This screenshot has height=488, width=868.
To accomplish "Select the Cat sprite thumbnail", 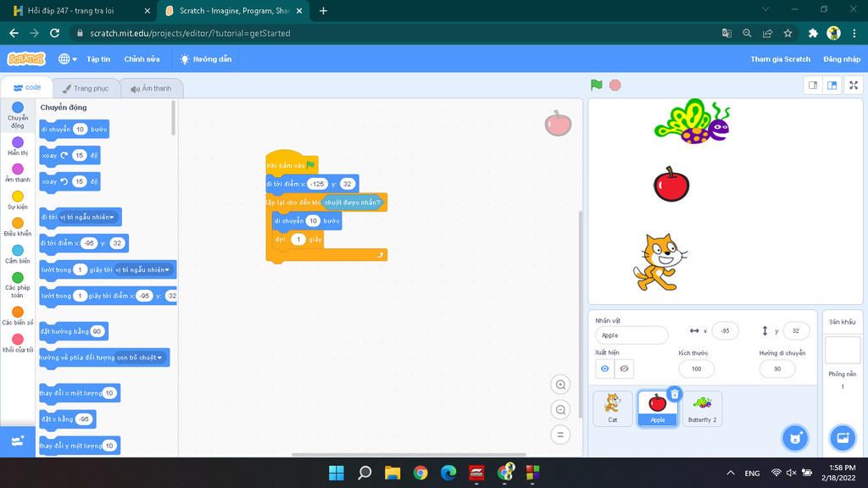I will point(612,408).
